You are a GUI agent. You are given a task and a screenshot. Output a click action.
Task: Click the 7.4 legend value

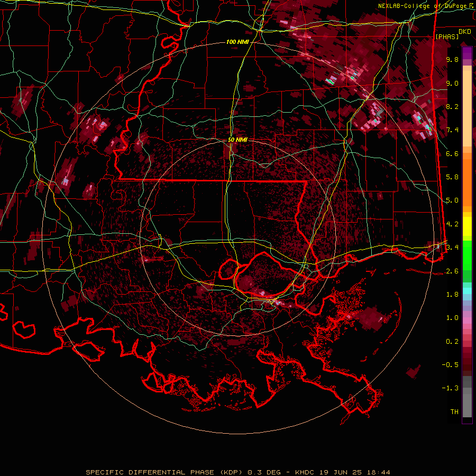452,130
